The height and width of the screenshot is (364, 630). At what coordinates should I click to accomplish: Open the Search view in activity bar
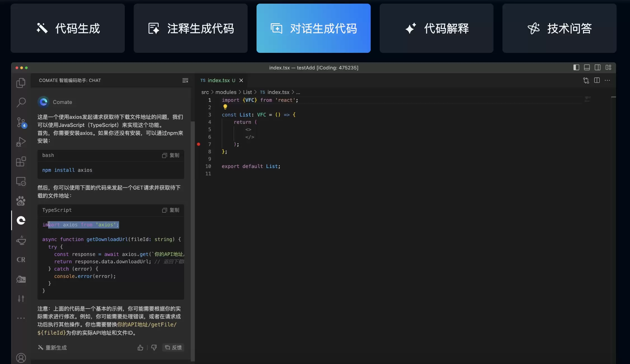(x=21, y=102)
